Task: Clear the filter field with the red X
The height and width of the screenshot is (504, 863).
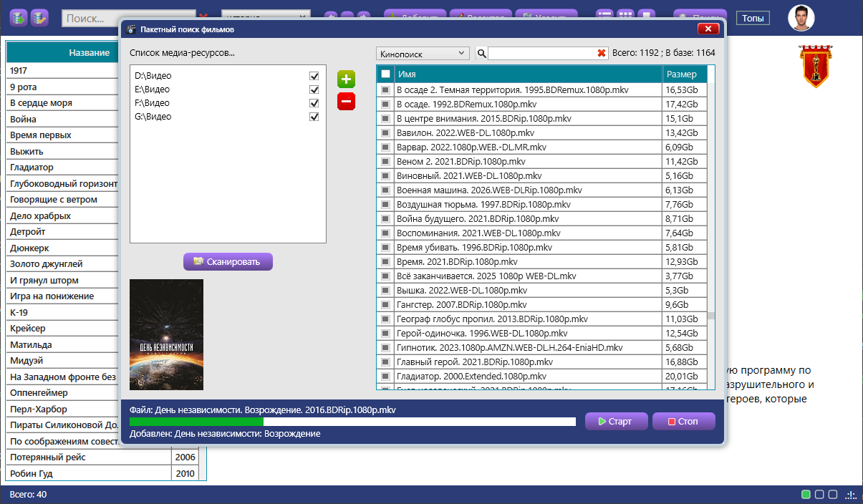Action: [602, 54]
